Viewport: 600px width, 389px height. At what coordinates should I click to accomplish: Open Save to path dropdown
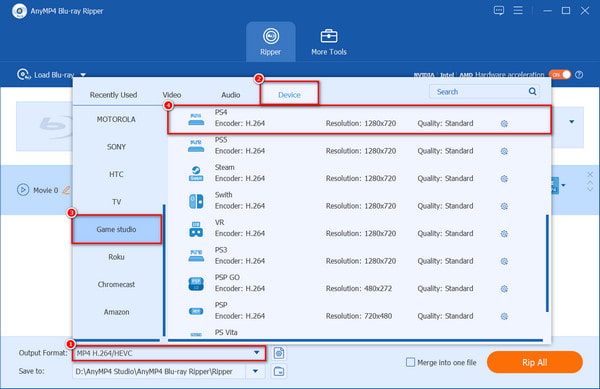click(x=255, y=371)
